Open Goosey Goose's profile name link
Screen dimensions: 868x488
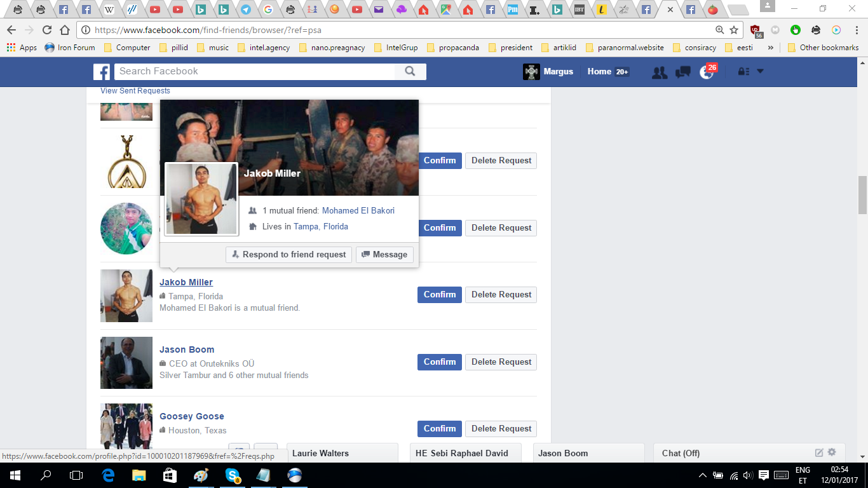click(192, 416)
